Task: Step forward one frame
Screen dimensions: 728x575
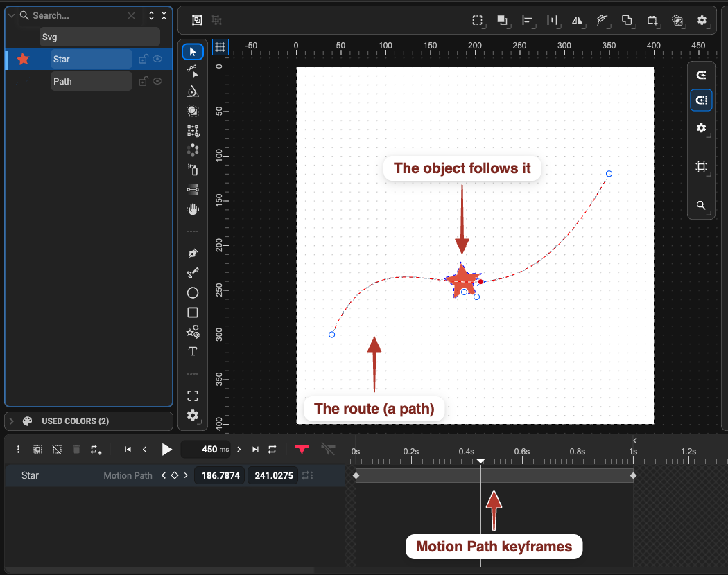Action: click(239, 449)
